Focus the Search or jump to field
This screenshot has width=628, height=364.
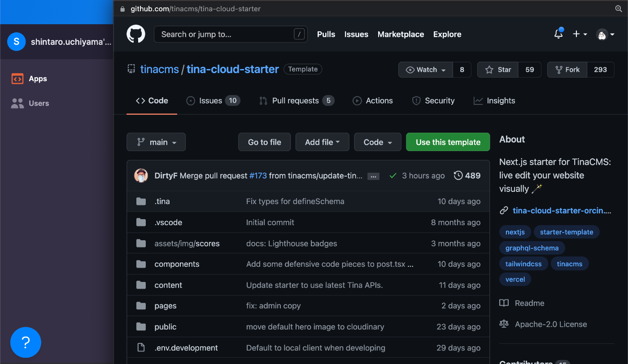231,34
